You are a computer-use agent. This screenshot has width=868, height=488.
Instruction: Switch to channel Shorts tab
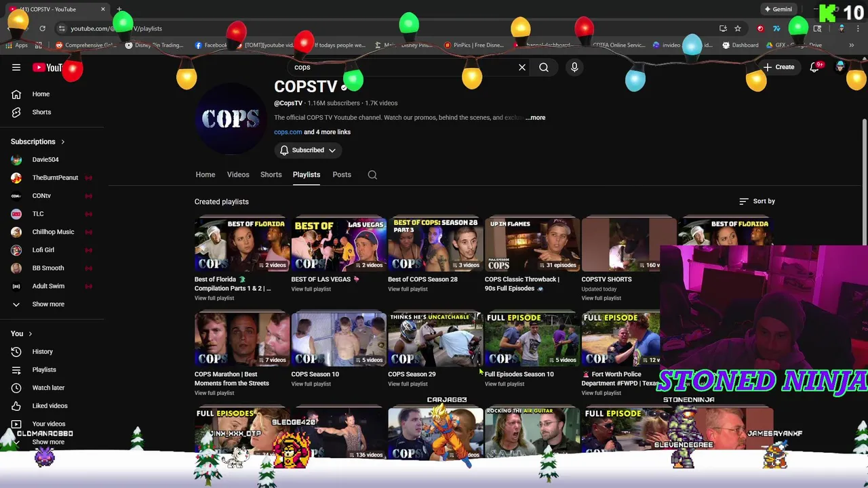(x=271, y=175)
